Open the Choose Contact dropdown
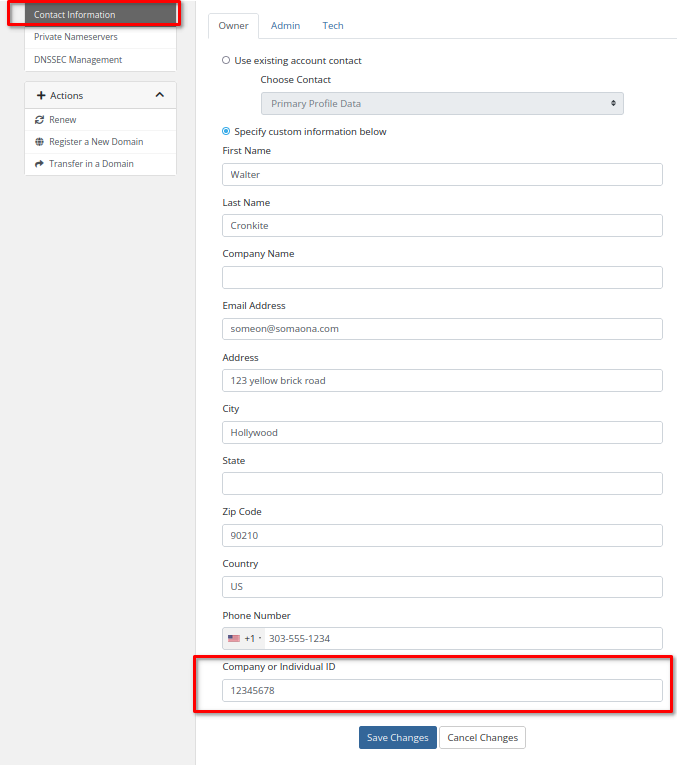The image size is (677, 765). (x=442, y=104)
